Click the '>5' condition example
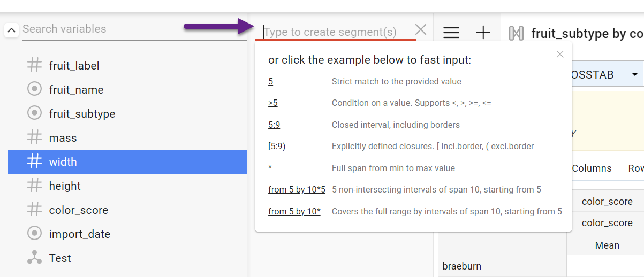Screen dimensions: 644x277 pyautogui.click(x=273, y=103)
